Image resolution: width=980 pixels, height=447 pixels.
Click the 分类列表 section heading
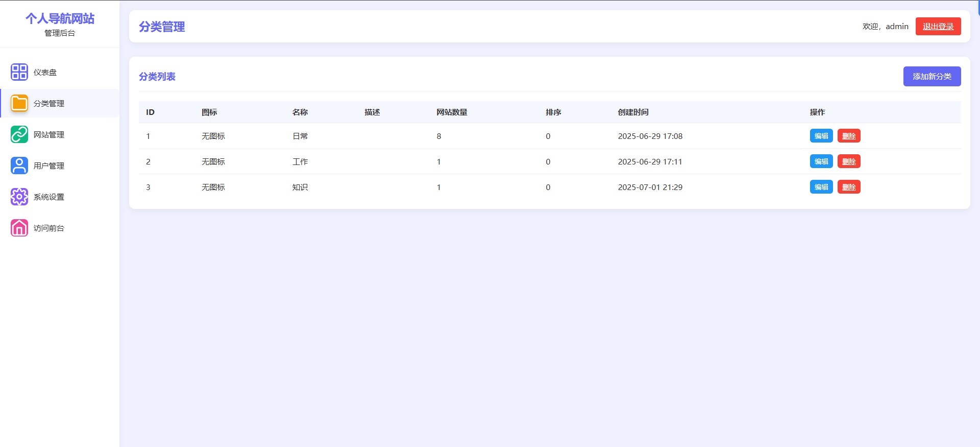(157, 77)
